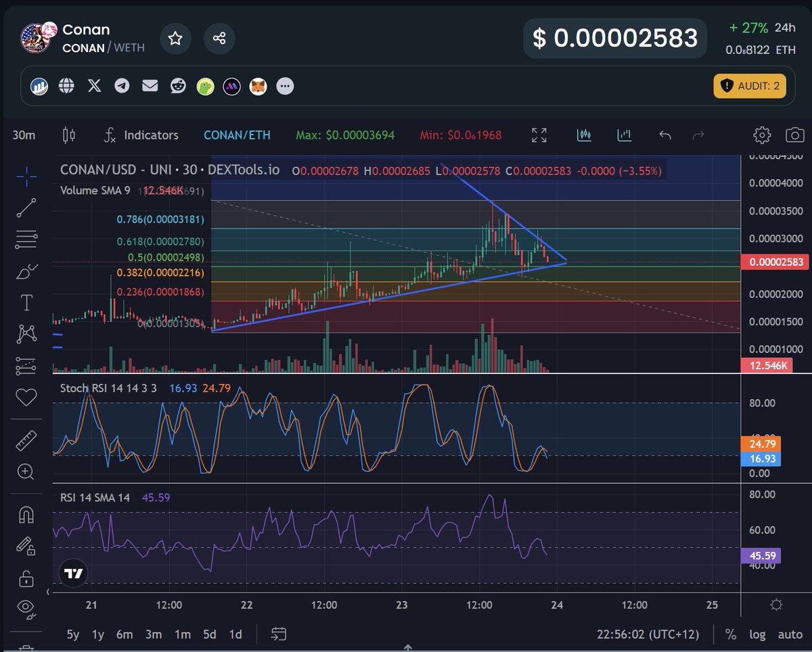Open the 30m timeframe selector
The width and height of the screenshot is (812, 652).
(24, 135)
